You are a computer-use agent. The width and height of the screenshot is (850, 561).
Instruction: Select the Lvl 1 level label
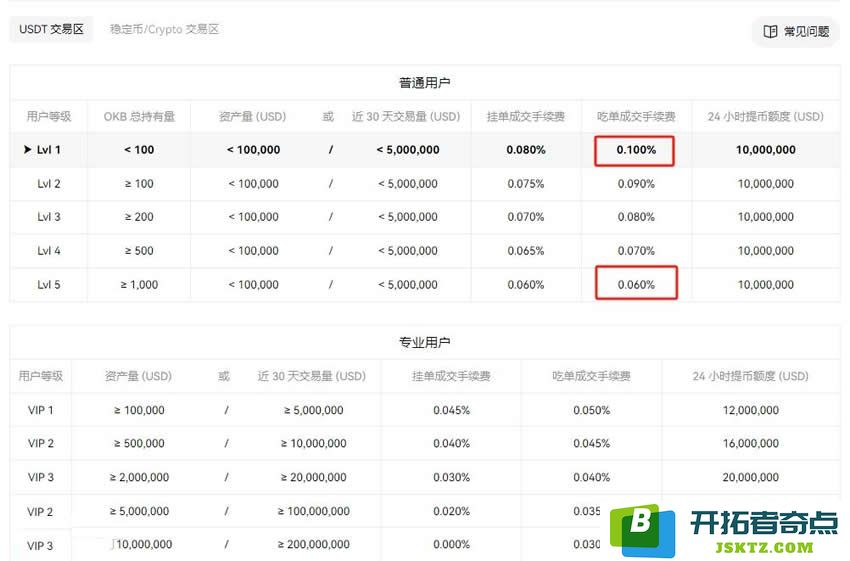point(49,150)
